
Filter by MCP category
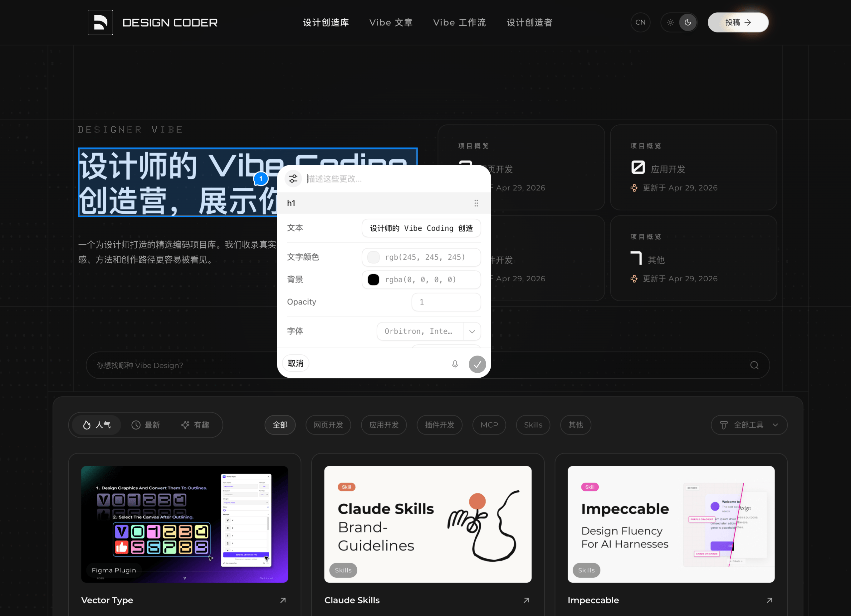[489, 425]
